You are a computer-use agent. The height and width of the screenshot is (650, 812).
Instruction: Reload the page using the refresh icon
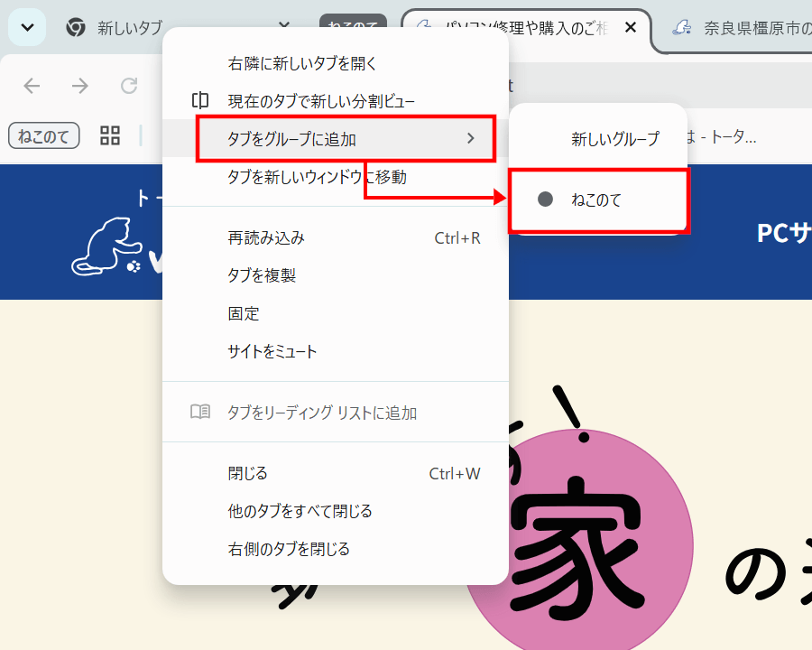129,86
